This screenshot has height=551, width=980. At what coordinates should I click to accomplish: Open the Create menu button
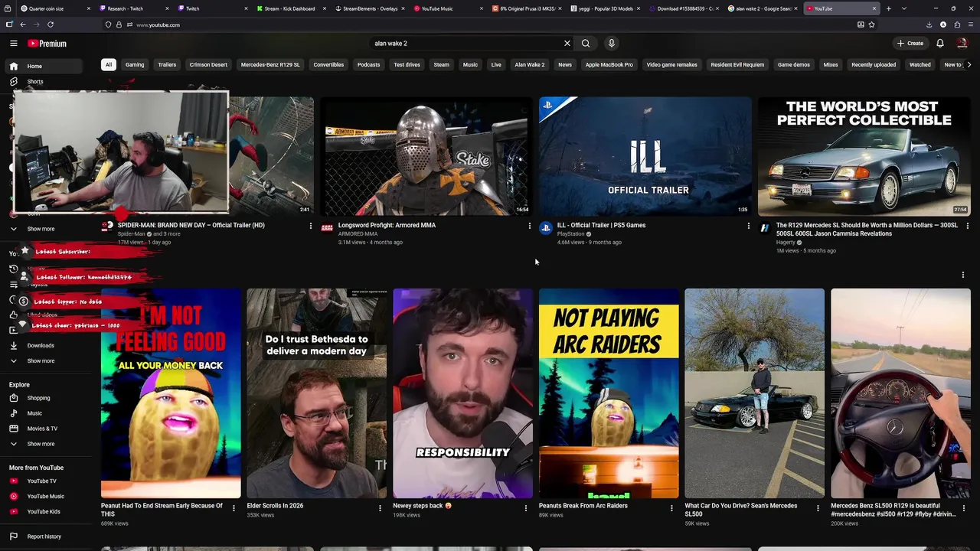[x=910, y=44]
